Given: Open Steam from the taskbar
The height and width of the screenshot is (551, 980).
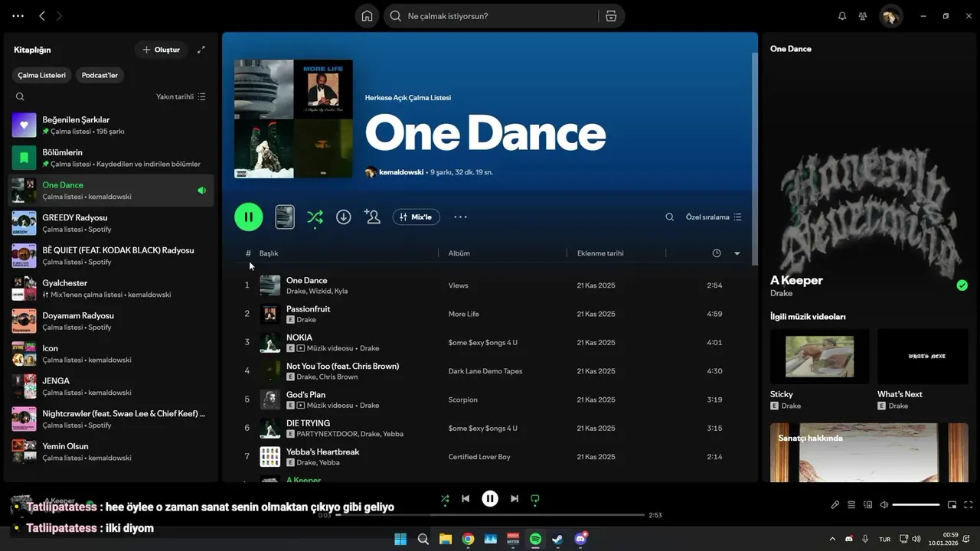Looking at the screenshot, I should [558, 539].
